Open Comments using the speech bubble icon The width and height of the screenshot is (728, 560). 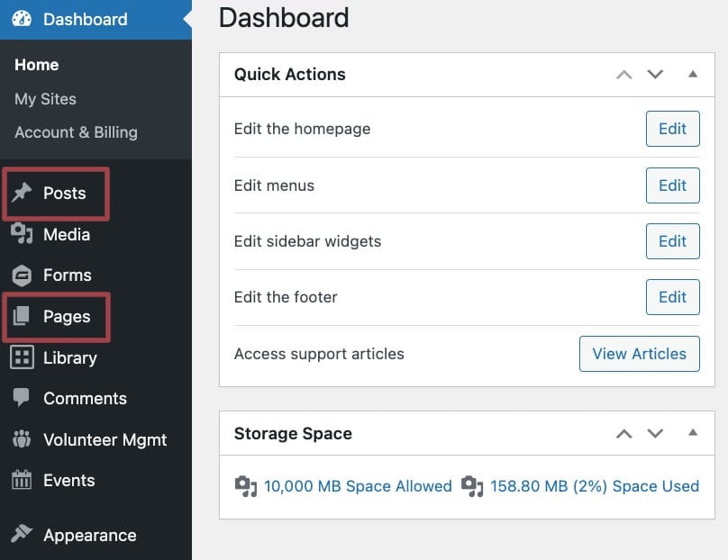23,399
